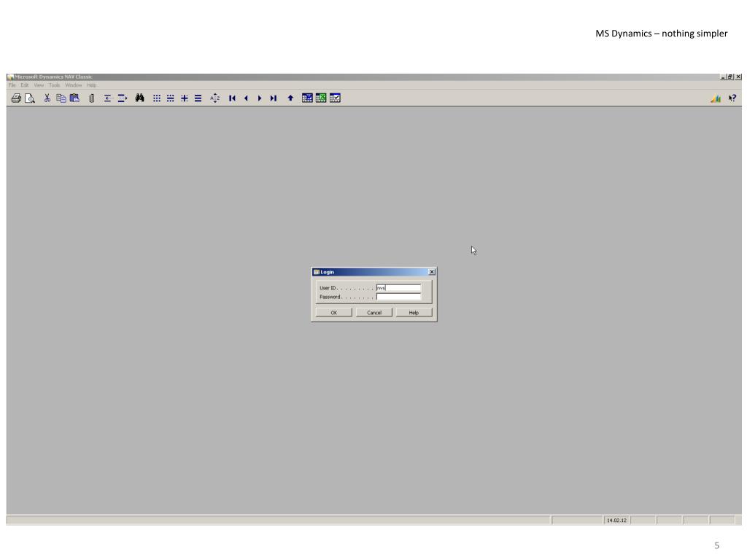
Task: Click the Help button in Login dialog
Action: 414,313
